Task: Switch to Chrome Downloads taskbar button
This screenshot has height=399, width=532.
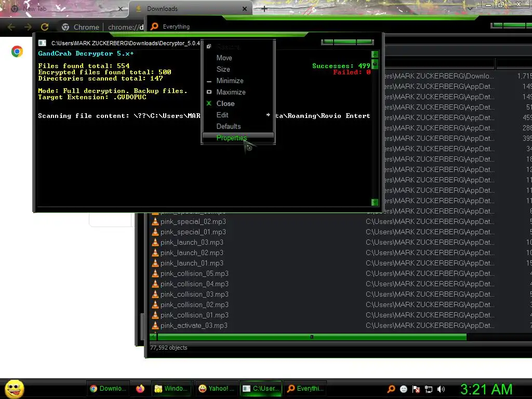Action: click(x=108, y=389)
